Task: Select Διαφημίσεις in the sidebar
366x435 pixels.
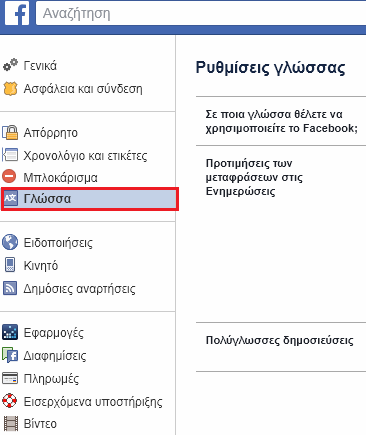Action: 55,356
